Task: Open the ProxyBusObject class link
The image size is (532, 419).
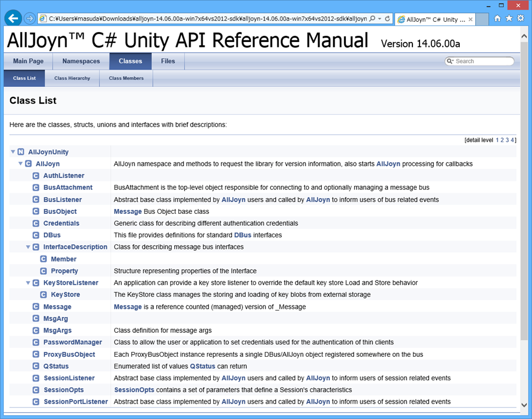Action: pyautogui.click(x=69, y=354)
